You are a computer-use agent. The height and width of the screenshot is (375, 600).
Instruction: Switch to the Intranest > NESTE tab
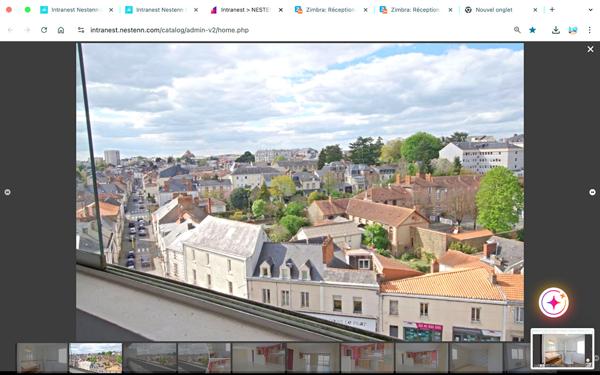[247, 10]
